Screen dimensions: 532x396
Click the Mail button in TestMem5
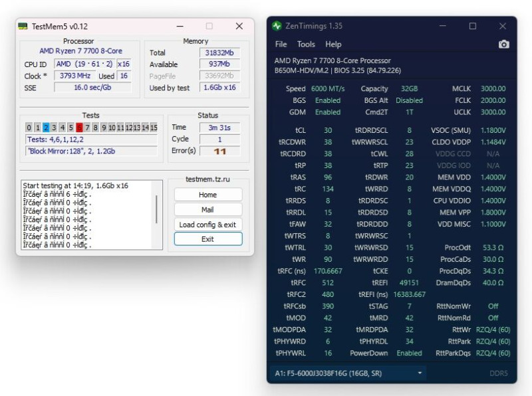point(208,209)
